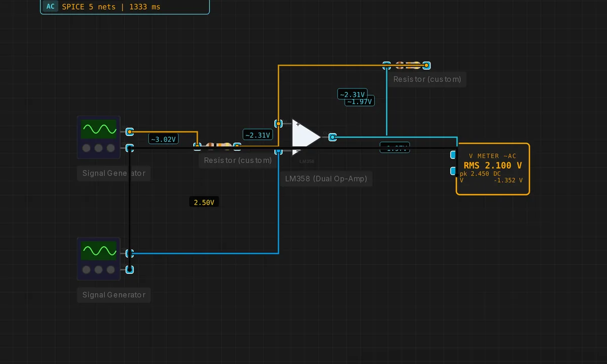Screen dimensions: 607x364
Task: Click the right knob on upper Signal Generator
Action: [110, 148]
